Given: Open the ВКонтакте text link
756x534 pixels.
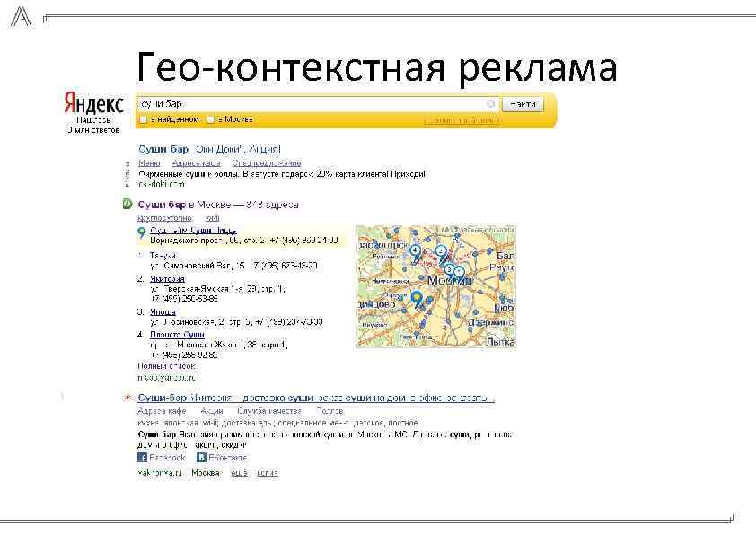Looking at the screenshot, I should click(x=227, y=458).
